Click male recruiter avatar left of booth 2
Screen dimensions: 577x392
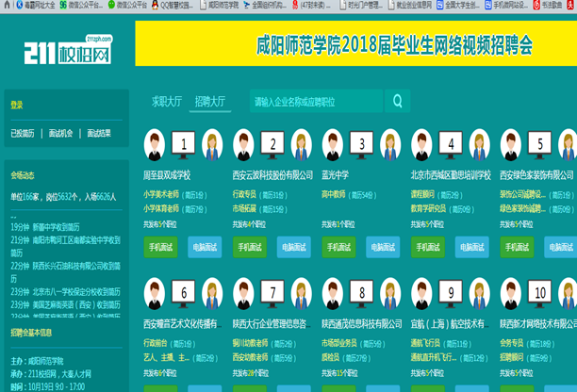243,145
